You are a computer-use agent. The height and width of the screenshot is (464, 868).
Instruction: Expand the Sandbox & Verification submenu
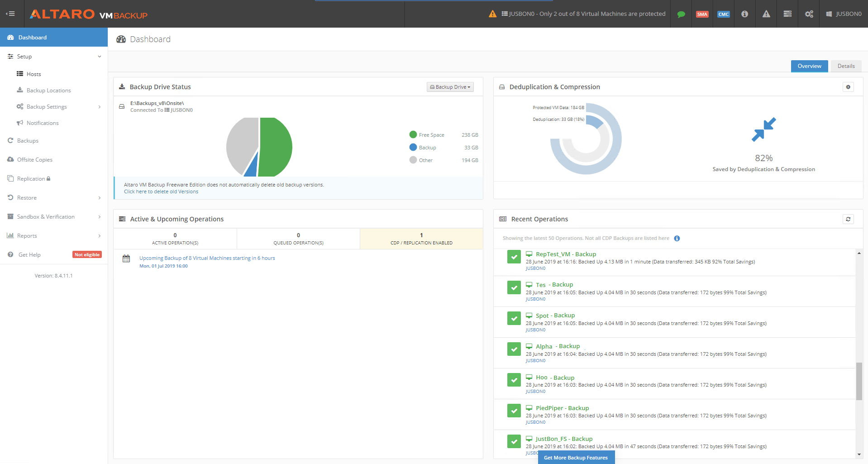54,217
